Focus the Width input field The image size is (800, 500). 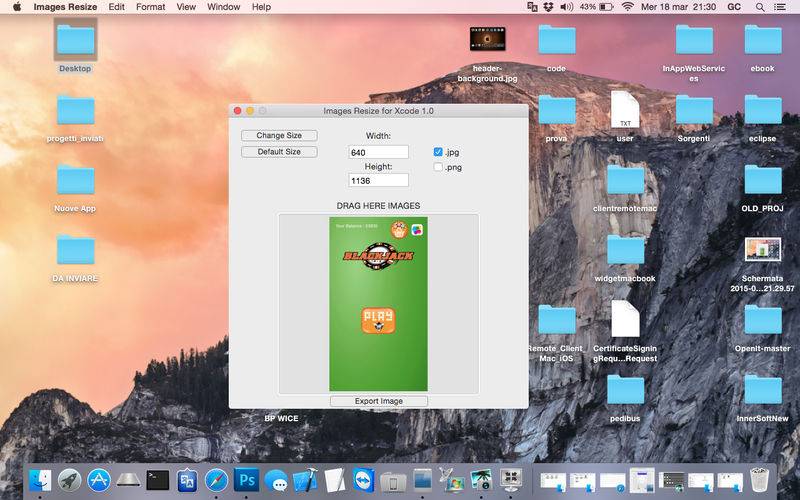[378, 152]
